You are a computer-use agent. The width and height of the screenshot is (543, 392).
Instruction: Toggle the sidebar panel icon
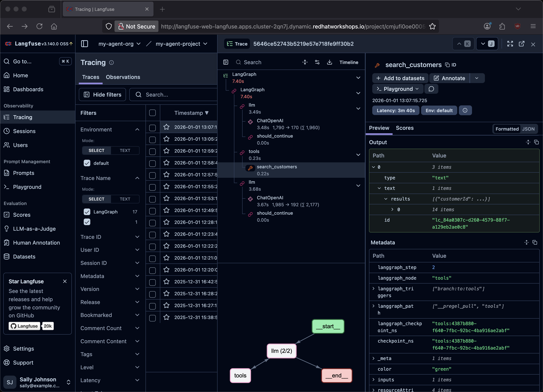[x=85, y=44]
